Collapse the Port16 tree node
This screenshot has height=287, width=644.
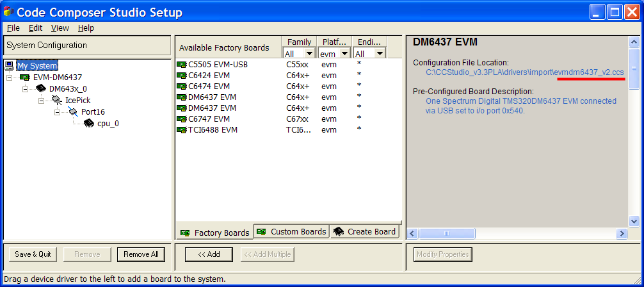58,112
